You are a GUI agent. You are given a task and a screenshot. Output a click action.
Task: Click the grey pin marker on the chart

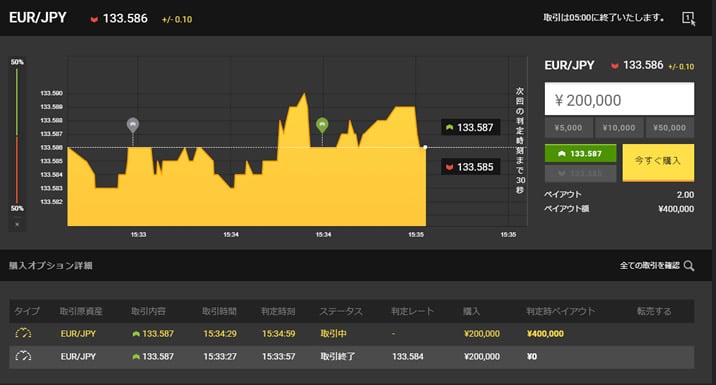[132, 124]
